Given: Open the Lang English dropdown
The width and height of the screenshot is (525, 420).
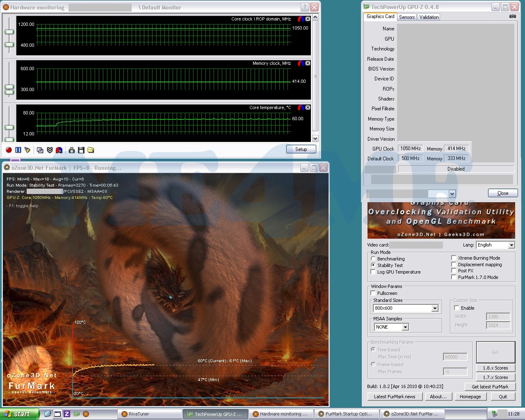Looking at the screenshot, I should click(511, 245).
